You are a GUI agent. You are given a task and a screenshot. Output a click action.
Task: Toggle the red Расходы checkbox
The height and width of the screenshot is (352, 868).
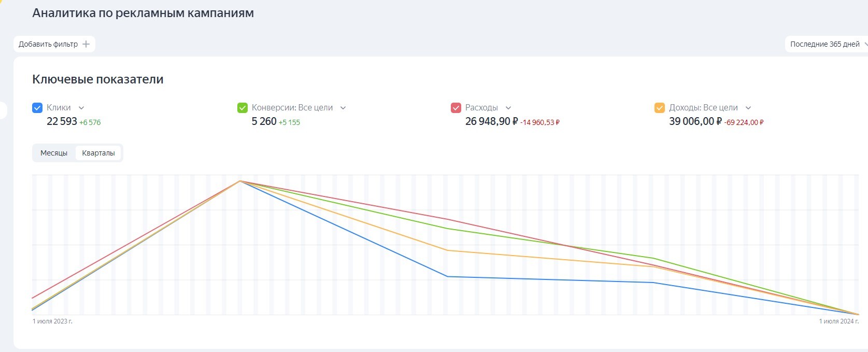point(456,108)
